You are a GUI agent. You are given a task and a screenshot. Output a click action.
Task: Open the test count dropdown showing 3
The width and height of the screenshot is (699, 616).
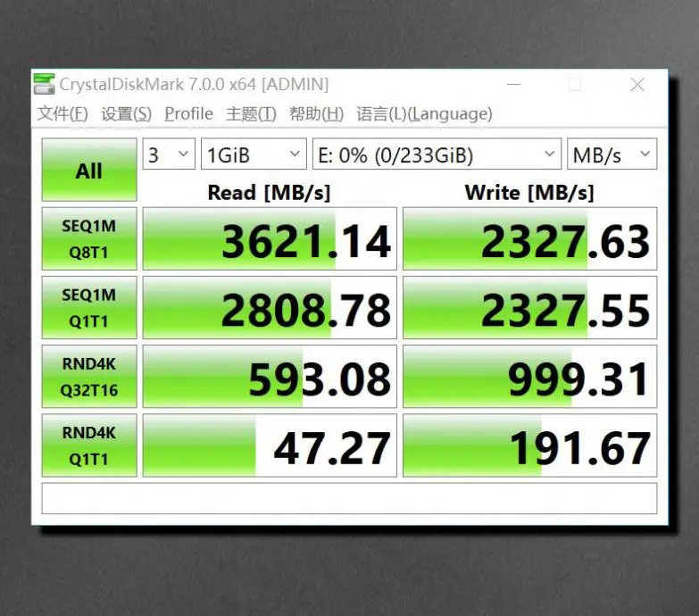[x=169, y=154]
